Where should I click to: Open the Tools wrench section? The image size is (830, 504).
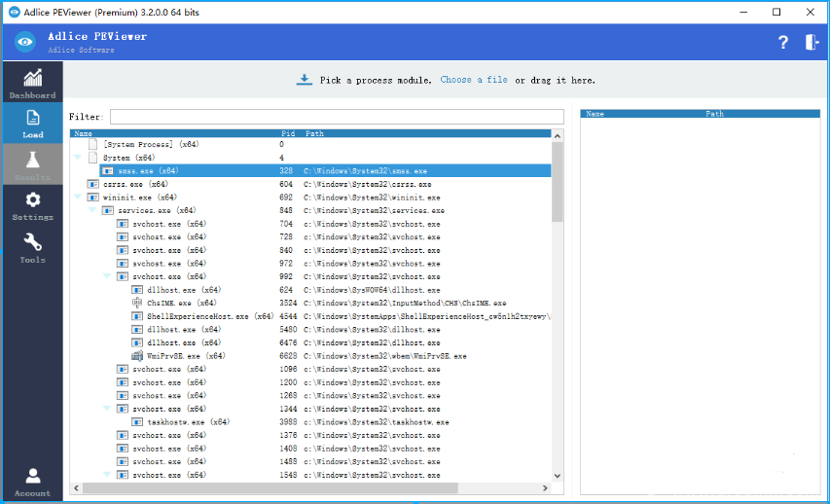coord(32,248)
